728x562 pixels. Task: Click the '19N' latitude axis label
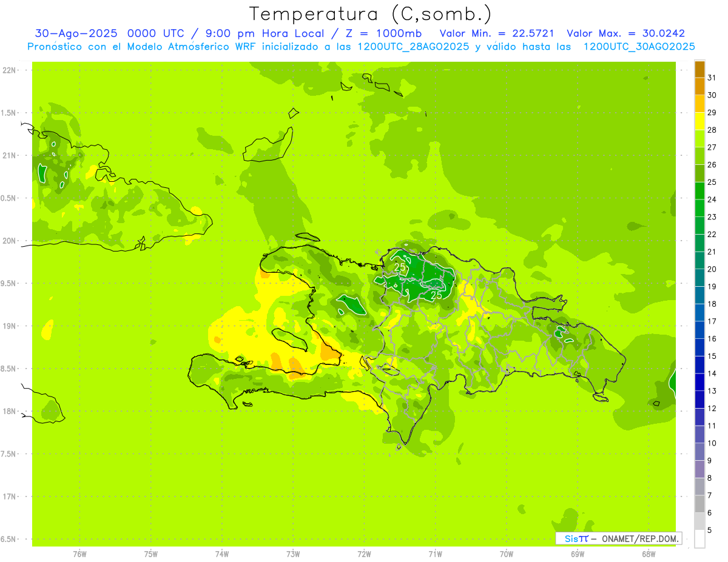pyautogui.click(x=9, y=326)
